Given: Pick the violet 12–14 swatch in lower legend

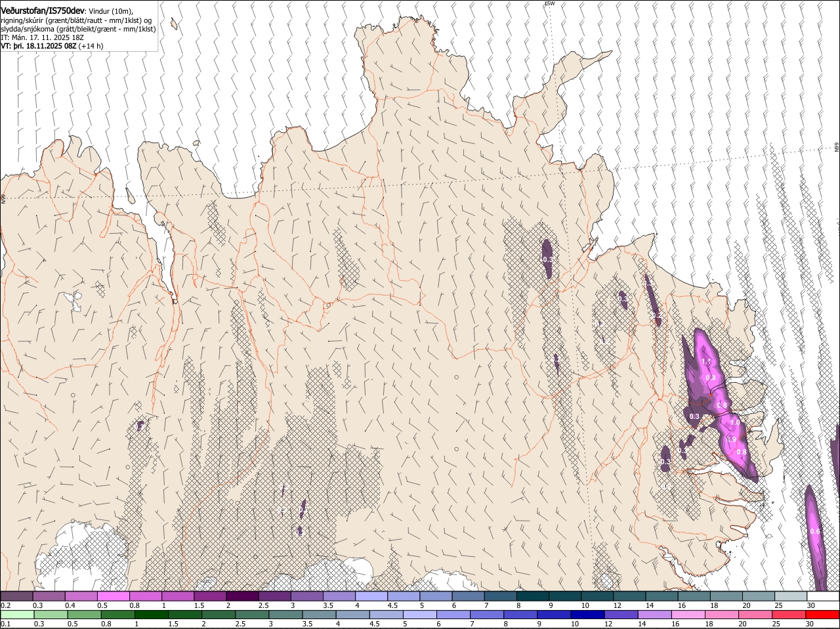Looking at the screenshot, I should [621, 615].
